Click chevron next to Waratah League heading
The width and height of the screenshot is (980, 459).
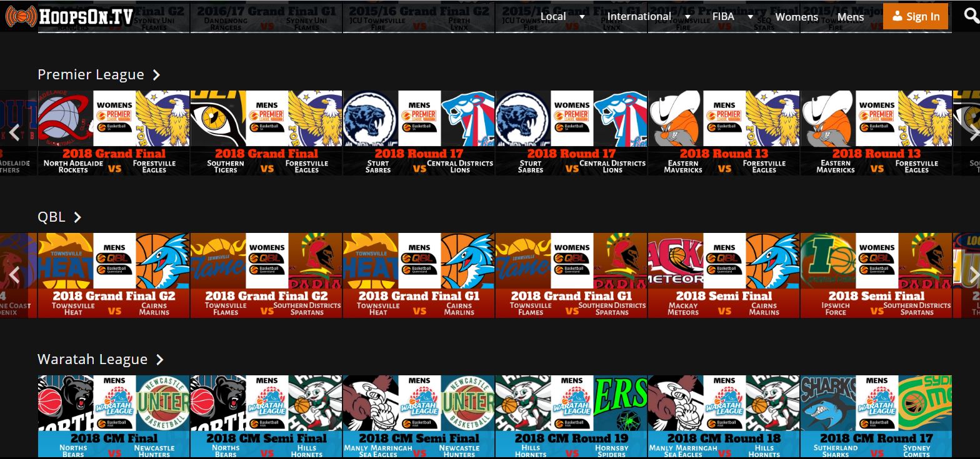[x=160, y=360]
